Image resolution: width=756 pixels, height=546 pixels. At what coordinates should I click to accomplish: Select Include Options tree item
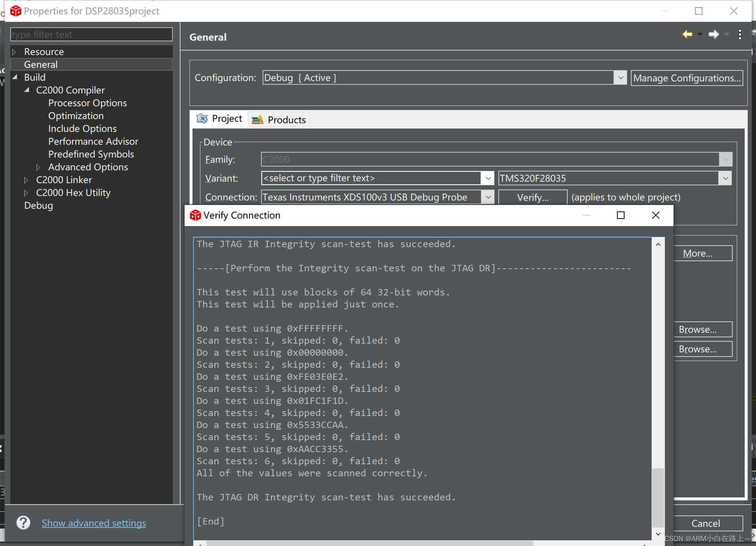[82, 128]
